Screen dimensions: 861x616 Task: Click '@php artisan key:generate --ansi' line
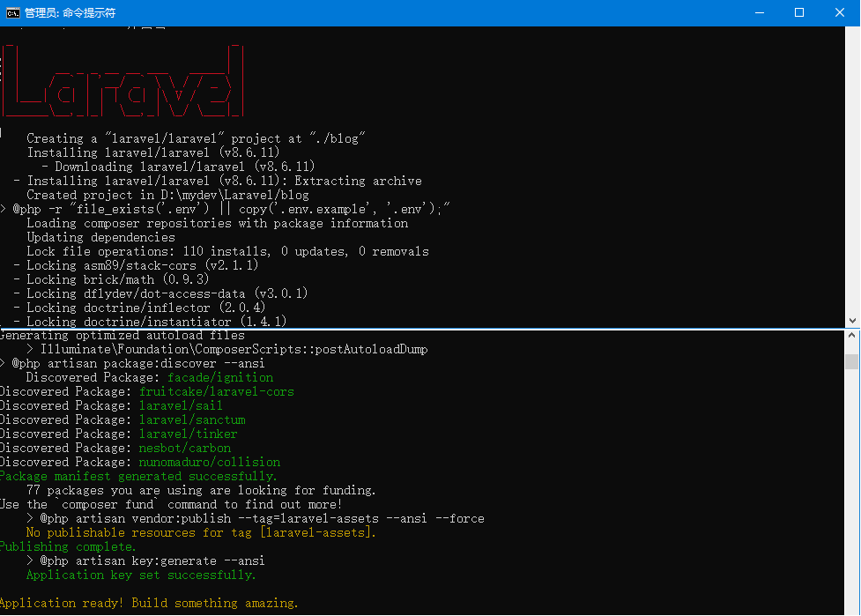[145, 561]
